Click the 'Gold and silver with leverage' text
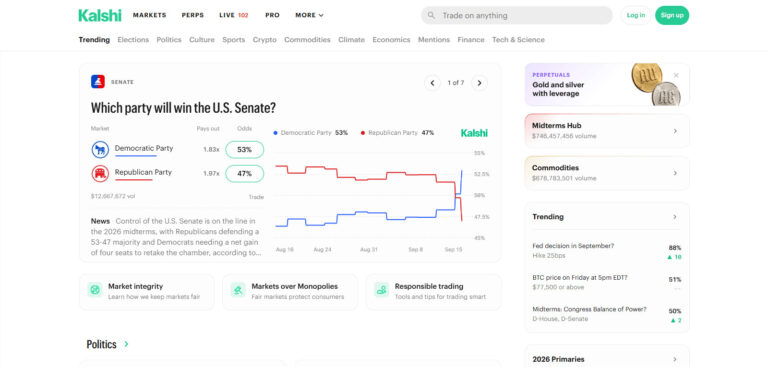The image size is (768, 367). point(558,89)
